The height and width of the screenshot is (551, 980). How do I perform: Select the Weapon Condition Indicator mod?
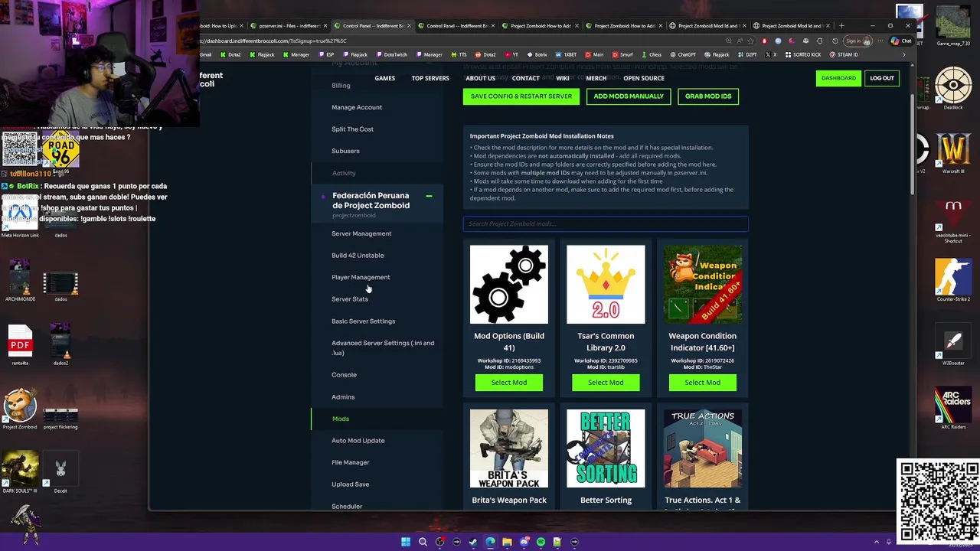coord(703,383)
